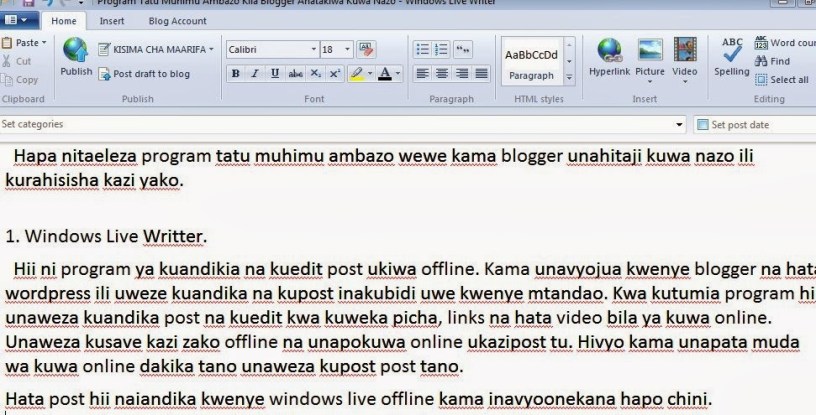The height and width of the screenshot is (415, 816).
Task: Apply bold formatting
Action: pyautogui.click(x=236, y=73)
